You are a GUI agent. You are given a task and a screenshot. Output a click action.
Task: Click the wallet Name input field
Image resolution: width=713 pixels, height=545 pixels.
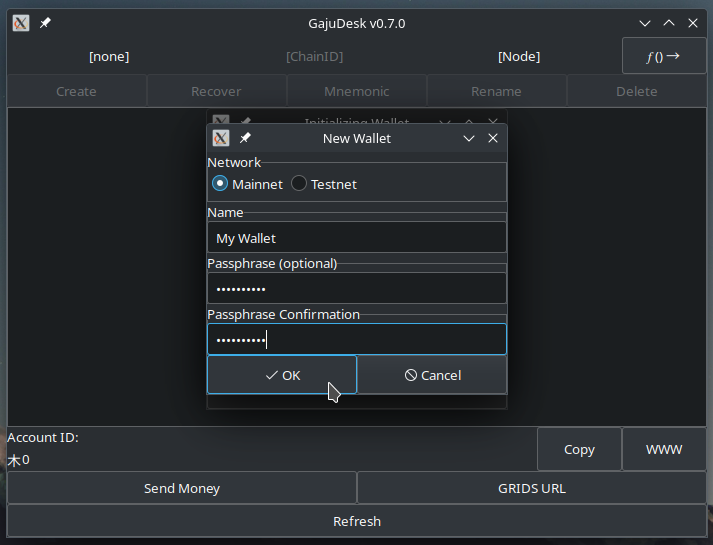pos(356,238)
